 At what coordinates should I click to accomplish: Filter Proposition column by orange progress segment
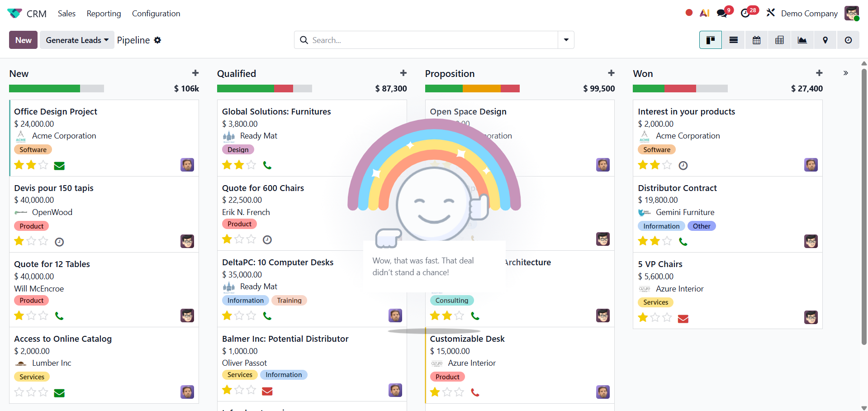click(x=482, y=88)
